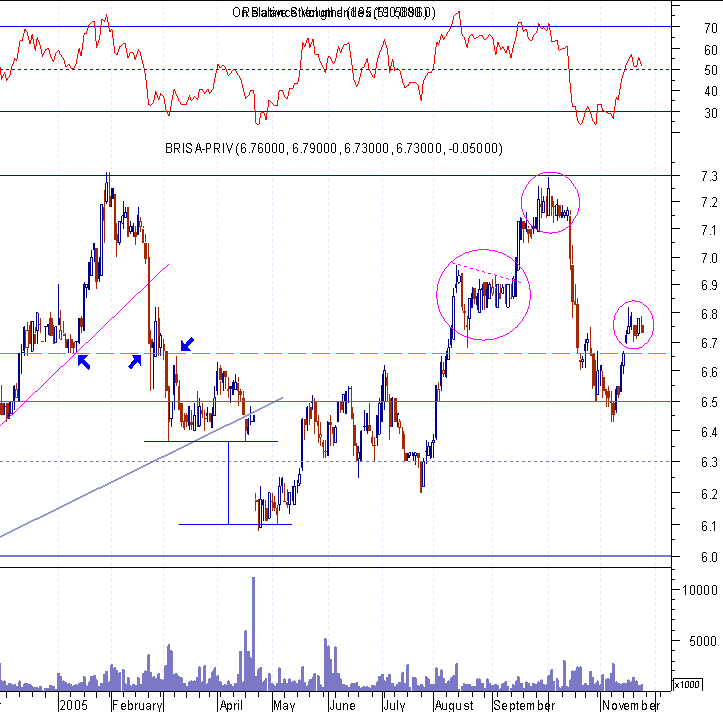Click the November date axis label
The height and width of the screenshot is (712, 723).
click(x=631, y=705)
